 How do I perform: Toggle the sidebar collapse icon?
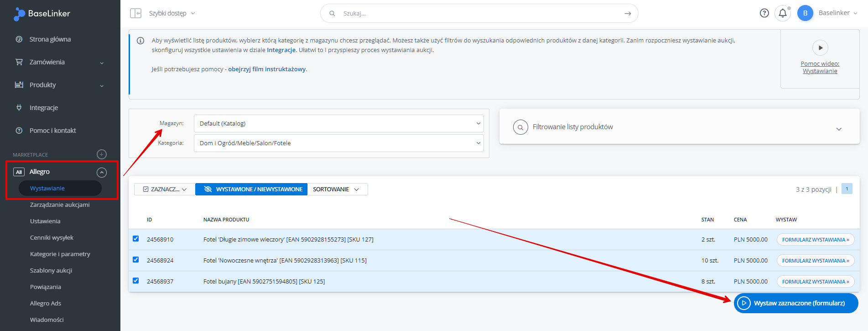point(135,13)
